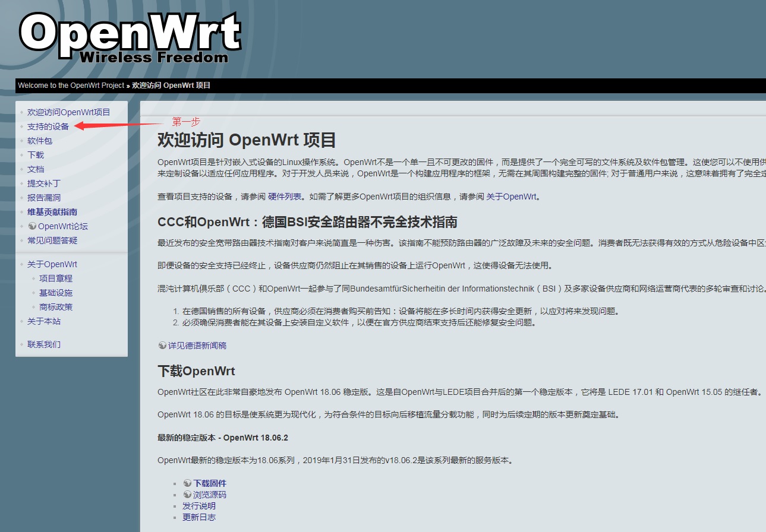Click text 最新的稳定版本 - OpenWrt 18.06.2
This screenshot has width=766, height=532.
pos(223,438)
